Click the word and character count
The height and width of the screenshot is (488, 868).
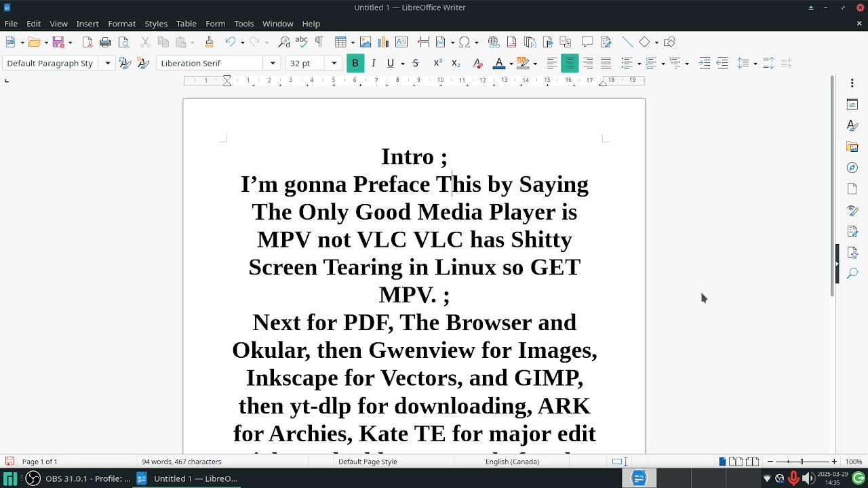(181, 462)
